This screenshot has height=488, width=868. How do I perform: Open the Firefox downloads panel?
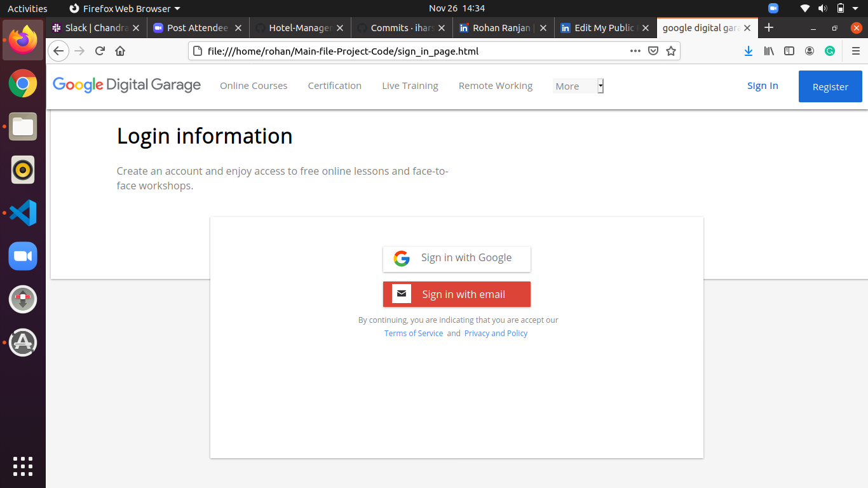(749, 51)
